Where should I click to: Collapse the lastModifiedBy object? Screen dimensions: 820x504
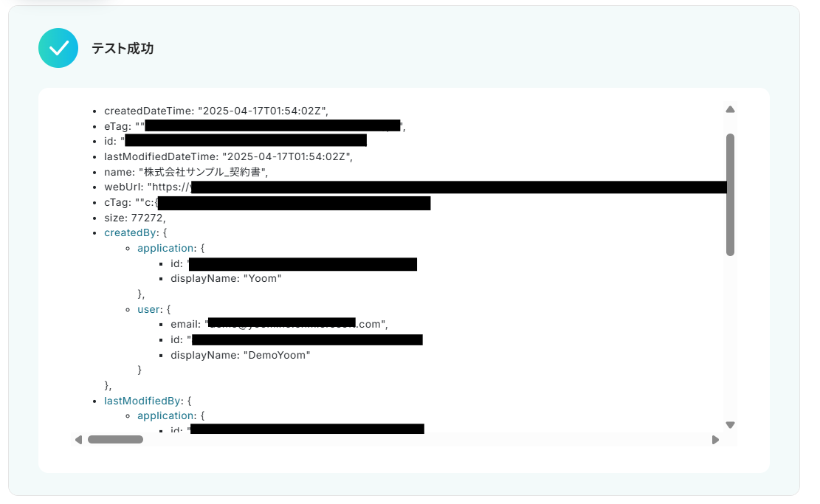(x=142, y=401)
